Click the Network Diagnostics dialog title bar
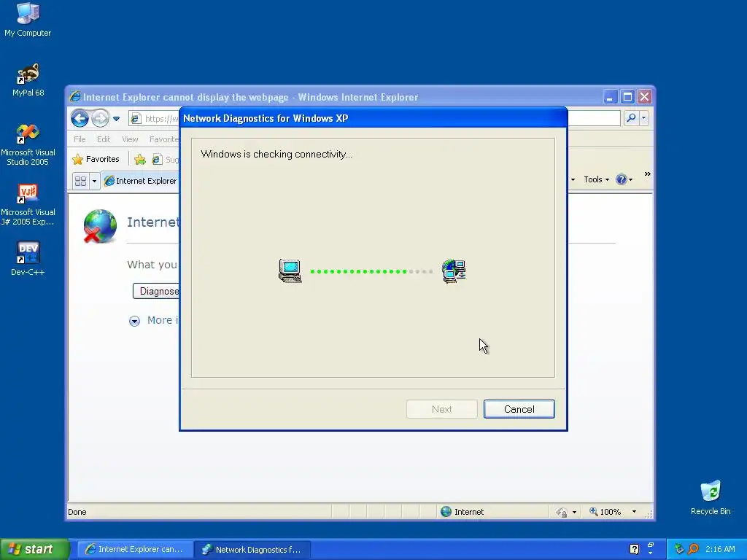This screenshot has height=560, width=747. click(x=373, y=118)
